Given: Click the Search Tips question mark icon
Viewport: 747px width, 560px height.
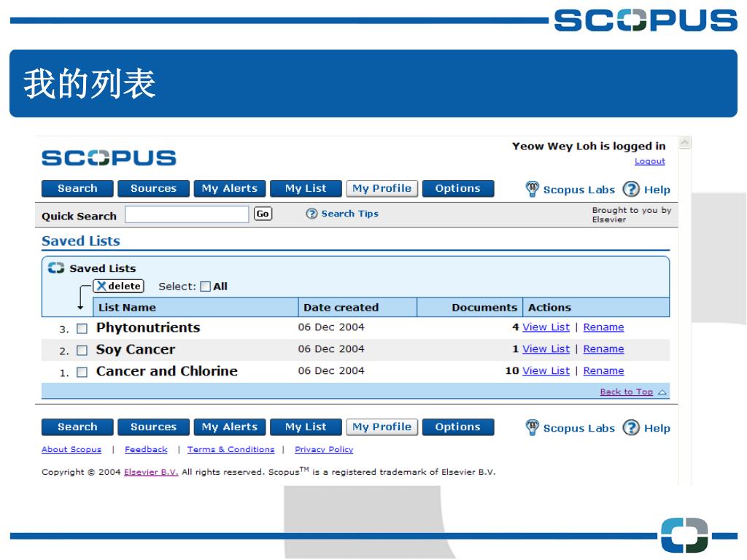Looking at the screenshot, I should (x=311, y=214).
